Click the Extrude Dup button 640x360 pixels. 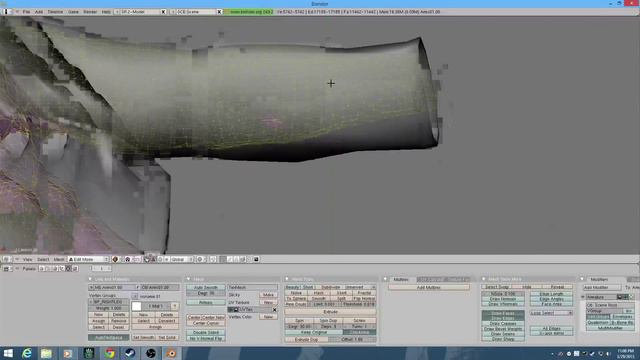(x=307, y=340)
